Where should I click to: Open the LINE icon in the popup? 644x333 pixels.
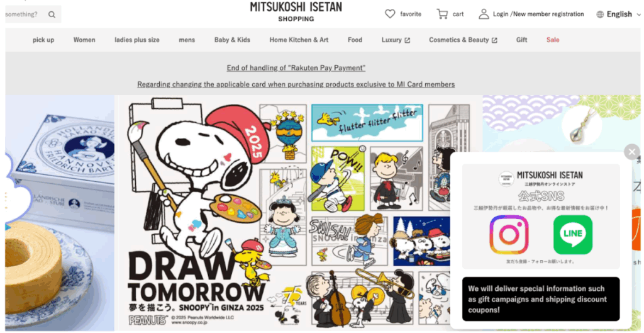(573, 235)
